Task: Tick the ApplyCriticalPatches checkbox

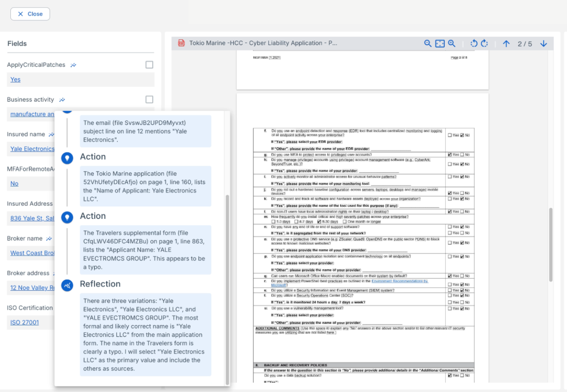Action: tap(149, 65)
